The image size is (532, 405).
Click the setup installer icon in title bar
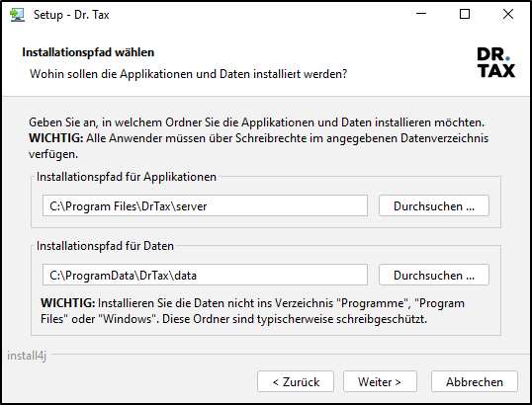pos(17,15)
